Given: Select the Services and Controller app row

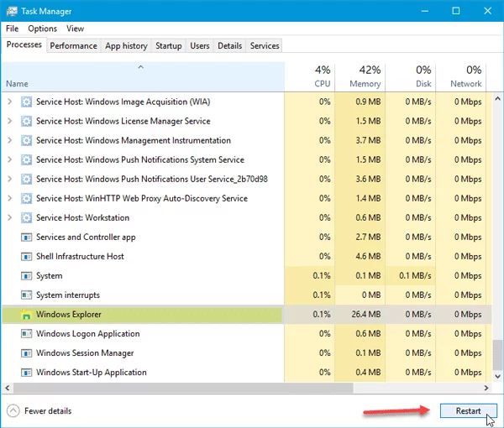Looking at the screenshot, I should [x=246, y=237].
